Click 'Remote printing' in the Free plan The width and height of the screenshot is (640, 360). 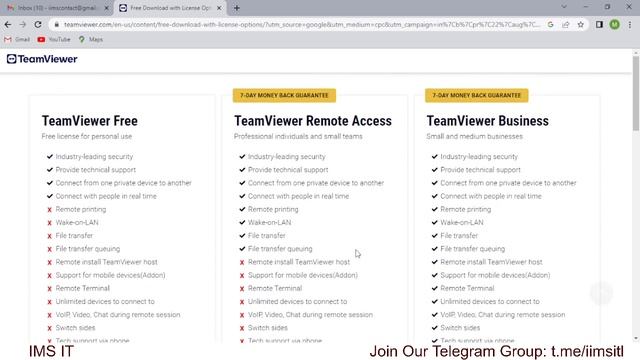[x=81, y=209]
